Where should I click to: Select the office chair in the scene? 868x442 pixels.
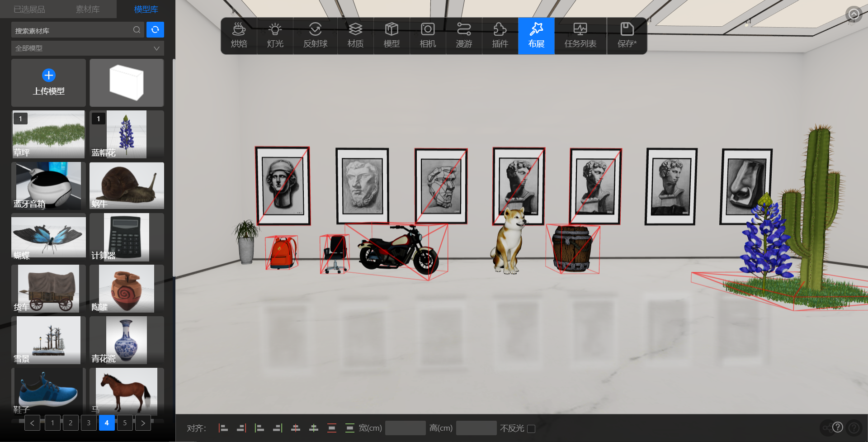coord(335,254)
